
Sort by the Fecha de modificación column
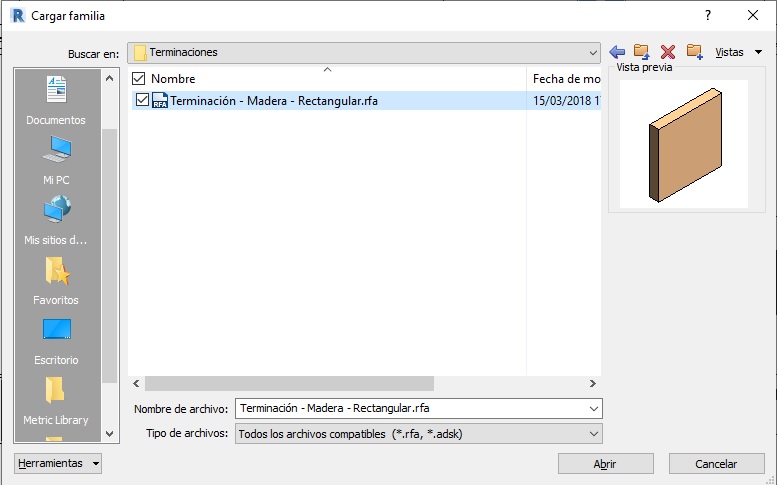565,78
